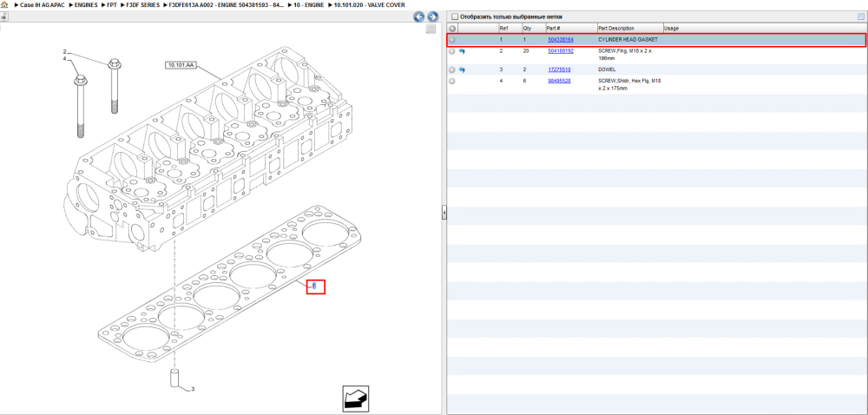
Task: Click callout 4 beside the shoulder screw
Action: tap(64, 59)
